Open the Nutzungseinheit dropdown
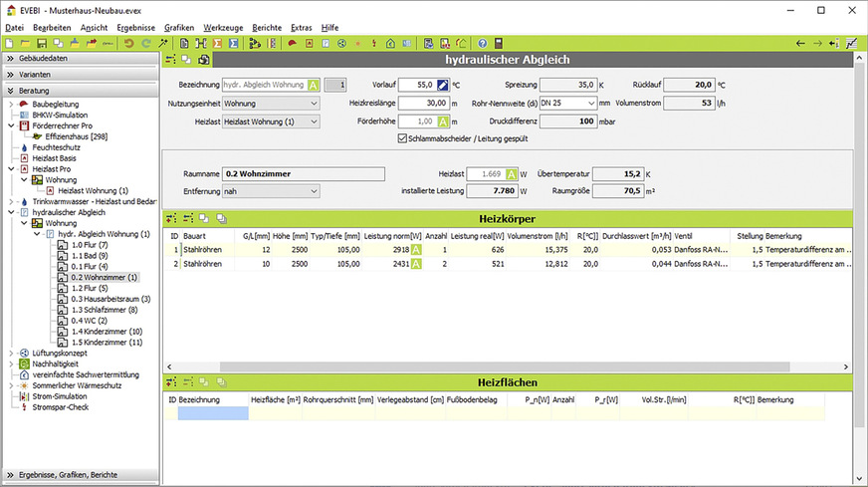This screenshot has width=868, height=487. coord(271,103)
